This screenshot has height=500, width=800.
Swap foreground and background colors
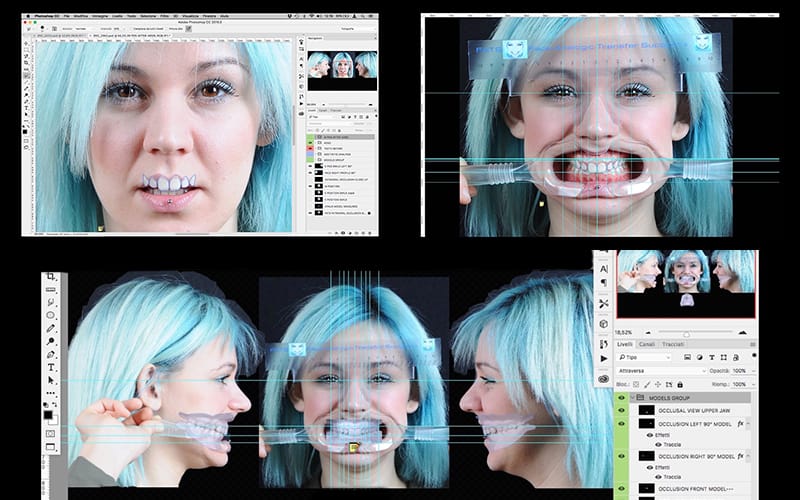(x=54, y=403)
